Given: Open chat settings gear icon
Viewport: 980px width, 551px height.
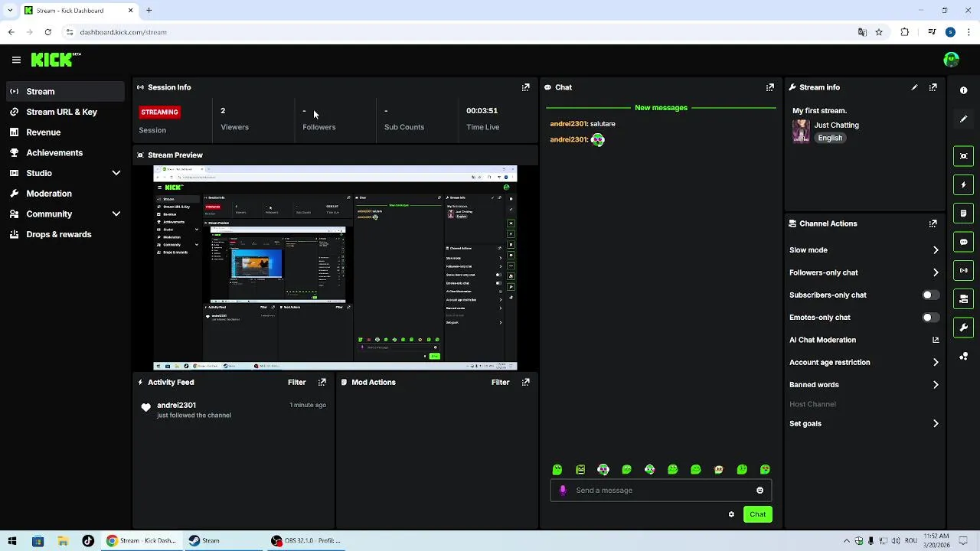Looking at the screenshot, I should (x=731, y=514).
